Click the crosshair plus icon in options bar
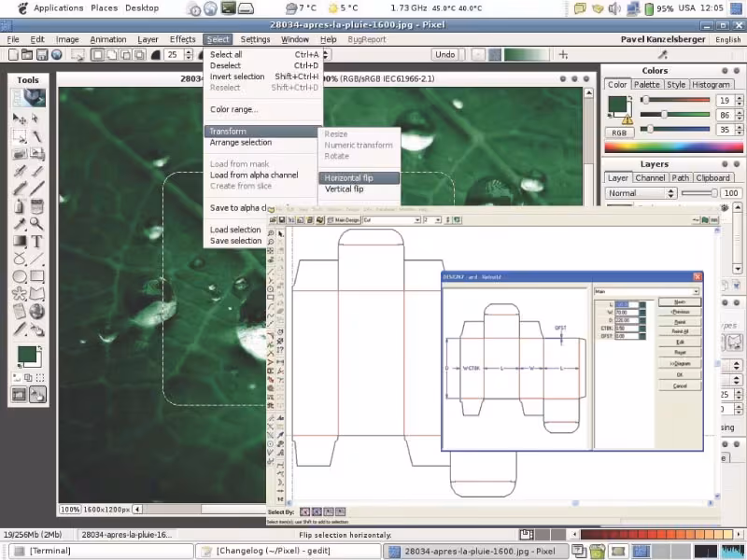This screenshot has width=747, height=560. point(563,55)
